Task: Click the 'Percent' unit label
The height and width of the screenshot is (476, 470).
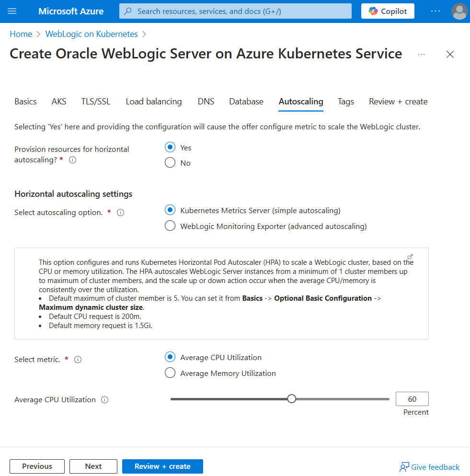Action: [x=416, y=412]
